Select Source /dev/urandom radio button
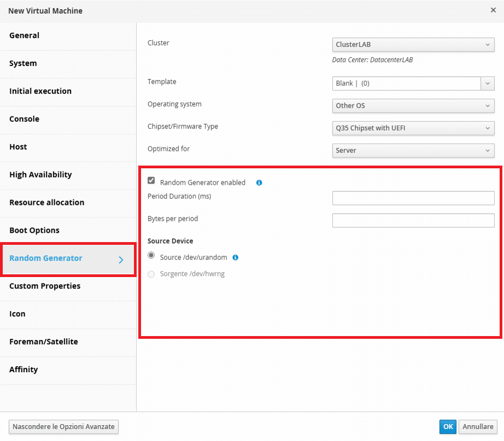 pos(151,256)
